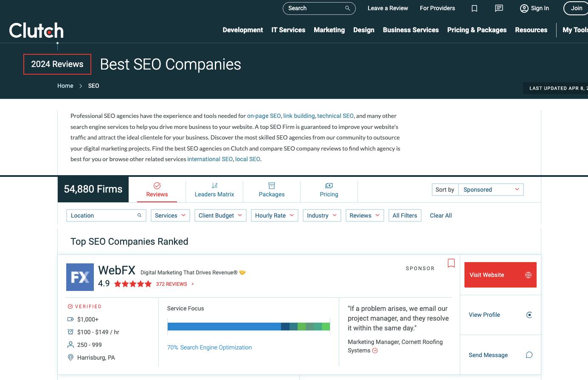Open the international SEO link
This screenshot has width=588, height=380.
tap(210, 159)
